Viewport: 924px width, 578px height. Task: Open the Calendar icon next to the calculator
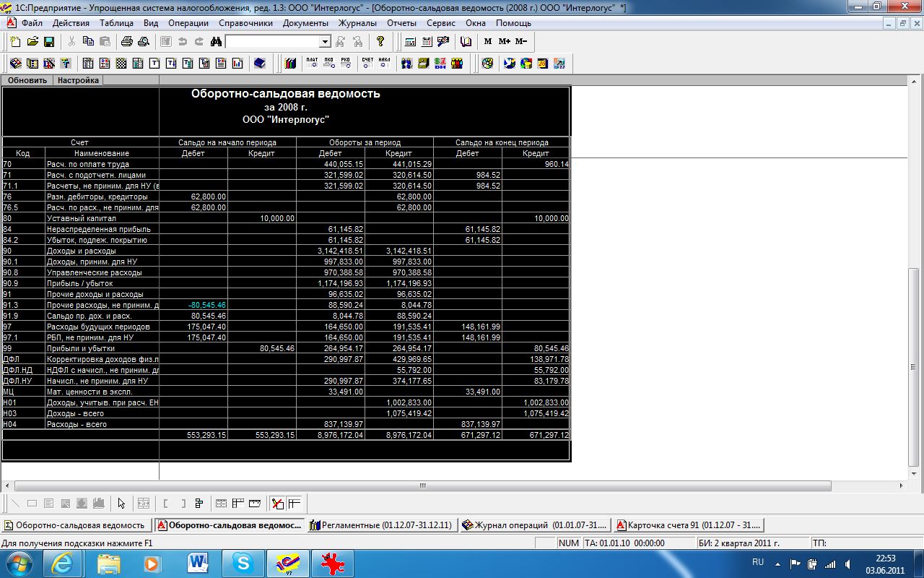pyautogui.click(x=427, y=42)
